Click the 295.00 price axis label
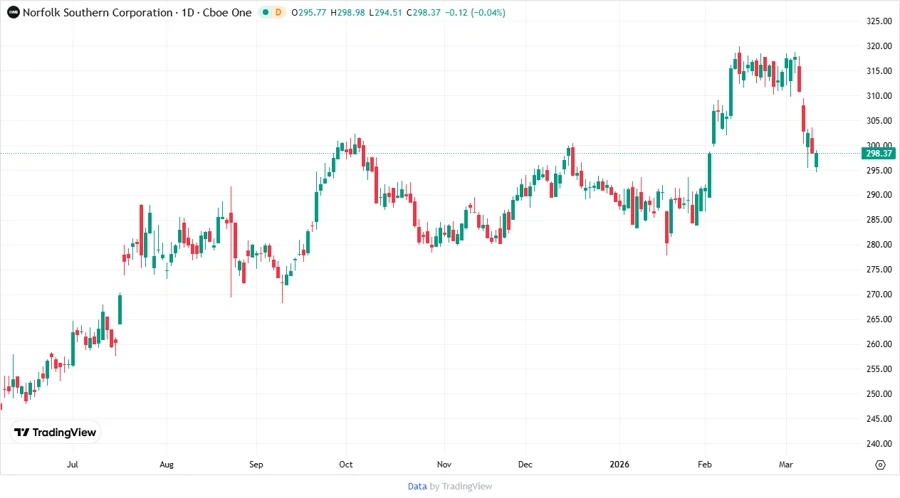This screenshot has height=498, width=900. tap(879, 170)
